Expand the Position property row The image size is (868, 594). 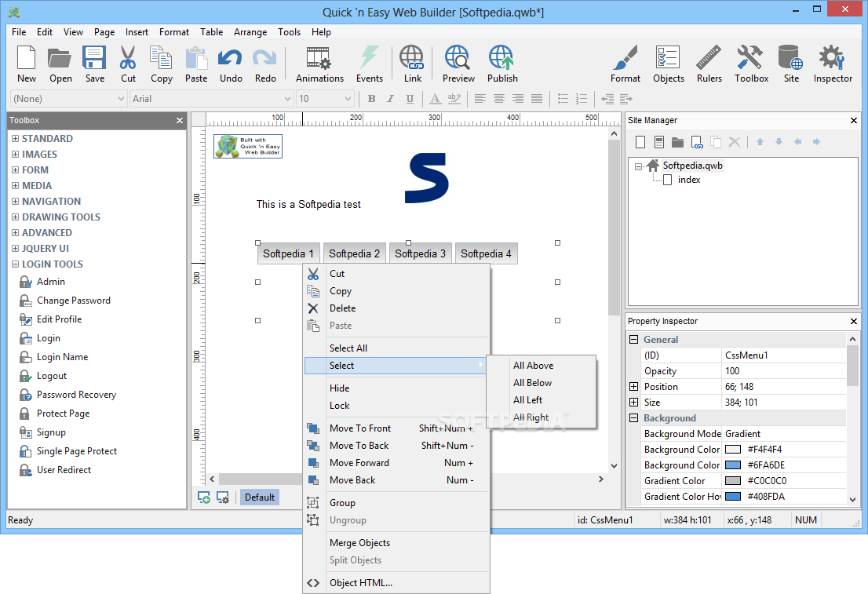tap(634, 386)
